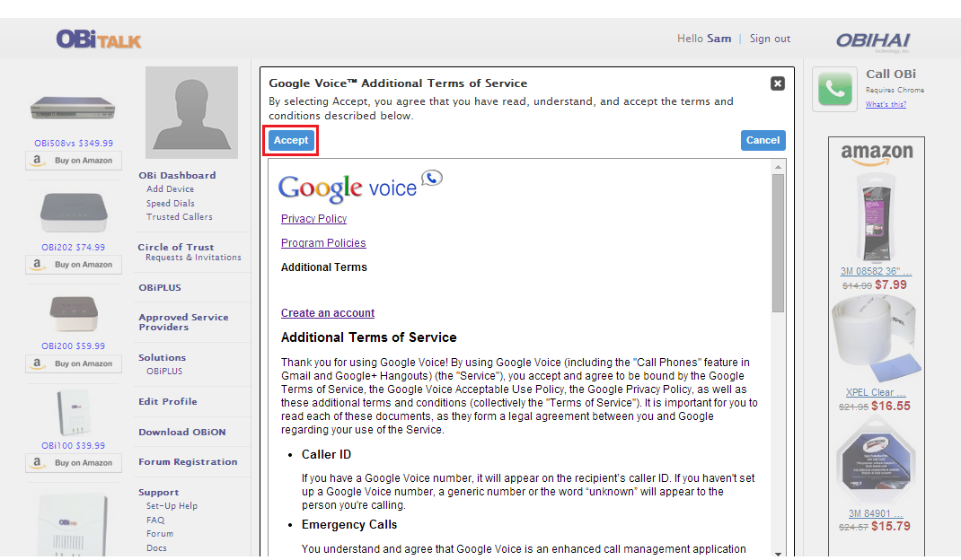Open Circle of Trust menu item
Image resolution: width=961 pixels, height=560 pixels.
(176, 247)
